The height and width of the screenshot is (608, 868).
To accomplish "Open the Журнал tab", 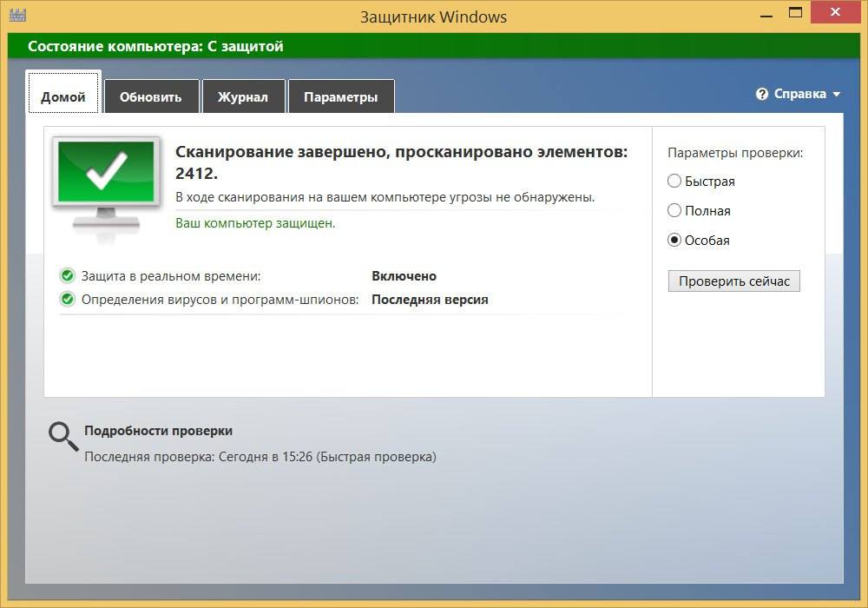I will tap(244, 96).
